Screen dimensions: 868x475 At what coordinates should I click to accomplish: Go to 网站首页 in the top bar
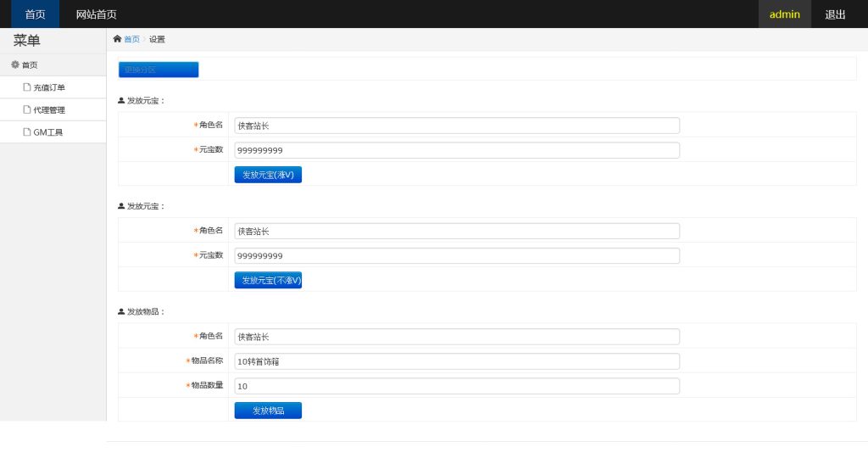(96, 14)
